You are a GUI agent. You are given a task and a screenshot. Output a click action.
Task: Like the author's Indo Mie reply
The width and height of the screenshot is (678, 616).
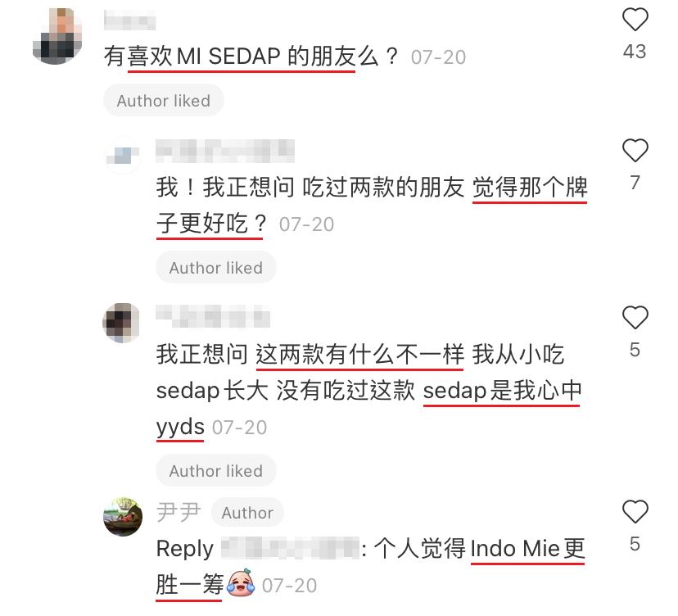pos(635,512)
